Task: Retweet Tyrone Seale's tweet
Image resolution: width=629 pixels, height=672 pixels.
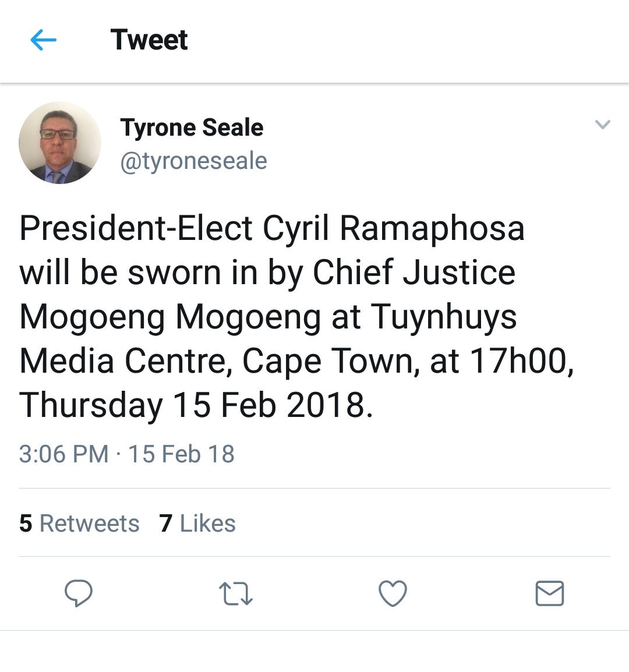Action: click(235, 594)
